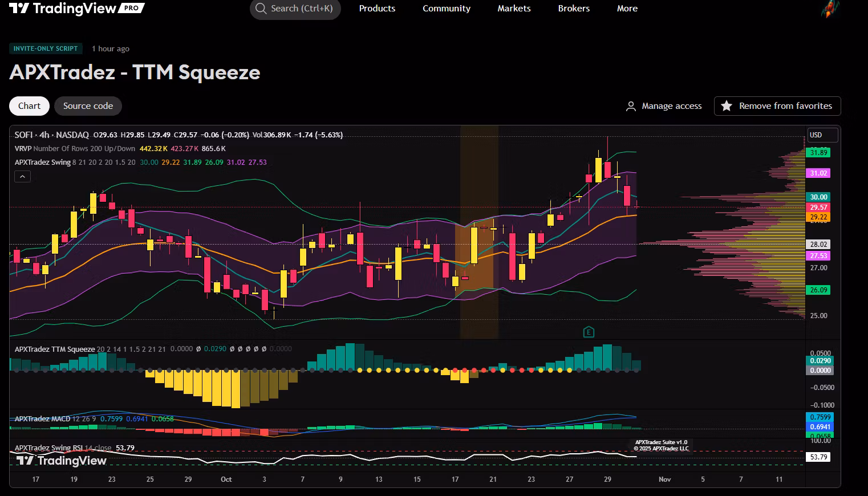Screen dimensions: 868x496
Task: Click the 0.6941 MACD signal label
Action: coord(821,427)
